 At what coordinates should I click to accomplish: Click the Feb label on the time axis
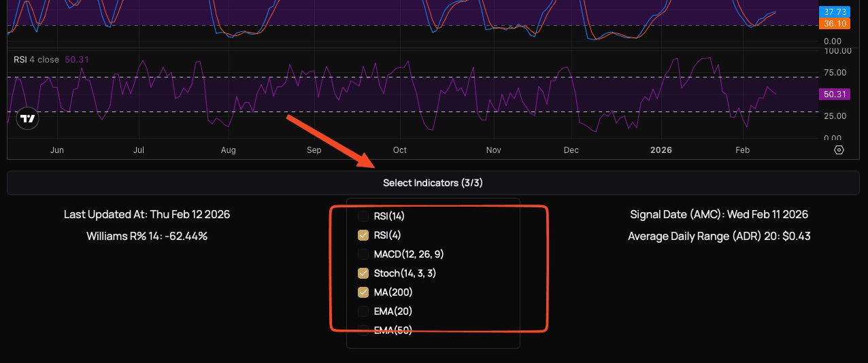click(x=743, y=150)
